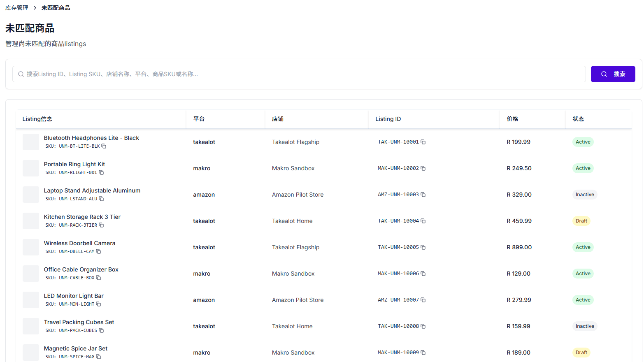
Task: Copy SKU UNM-BT-LITE-BLK with copy icon
Action: [104, 146]
